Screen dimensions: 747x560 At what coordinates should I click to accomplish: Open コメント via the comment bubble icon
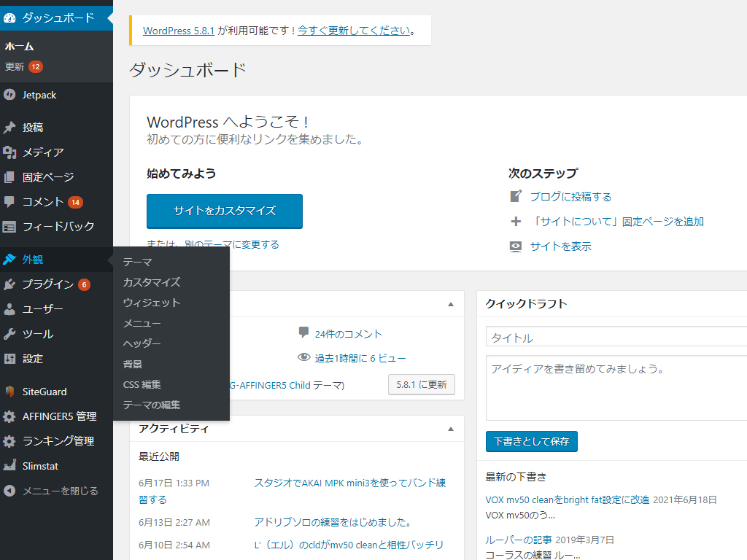point(9,202)
